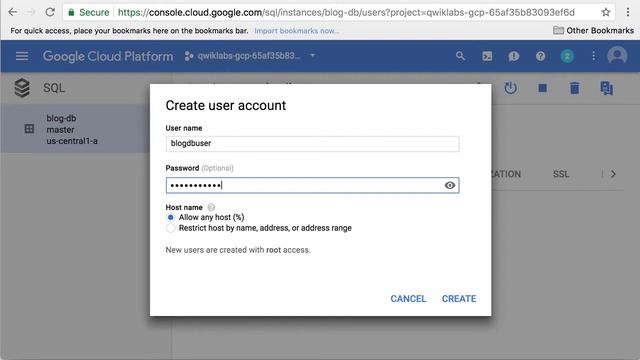Click 'New users are created with root access' text
Viewport: 640px width, 360px height.
(238, 250)
